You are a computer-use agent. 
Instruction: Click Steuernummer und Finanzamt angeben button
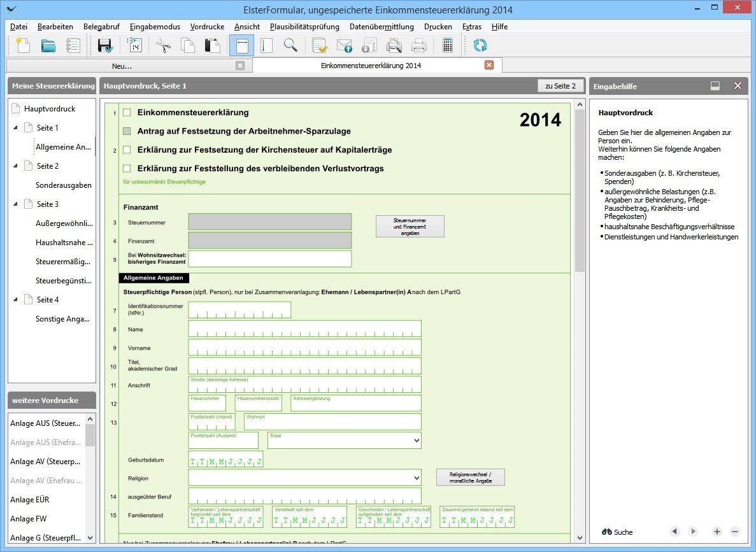coord(410,227)
